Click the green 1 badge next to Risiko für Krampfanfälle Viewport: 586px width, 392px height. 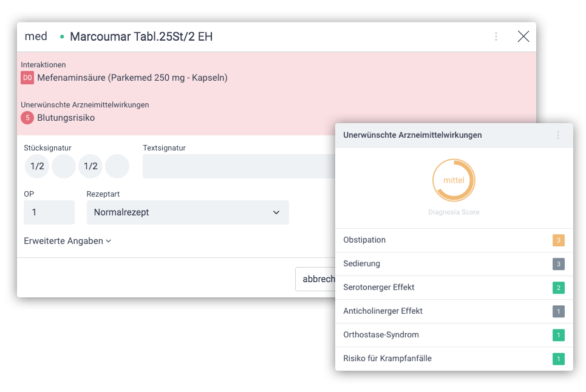(558, 359)
